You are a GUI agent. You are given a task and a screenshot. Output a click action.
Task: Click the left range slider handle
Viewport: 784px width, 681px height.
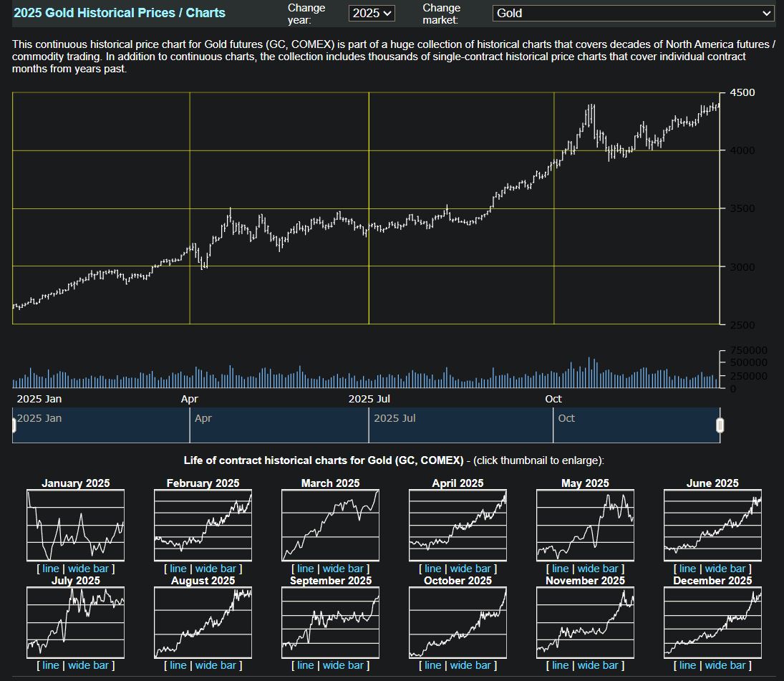pyautogui.click(x=14, y=425)
